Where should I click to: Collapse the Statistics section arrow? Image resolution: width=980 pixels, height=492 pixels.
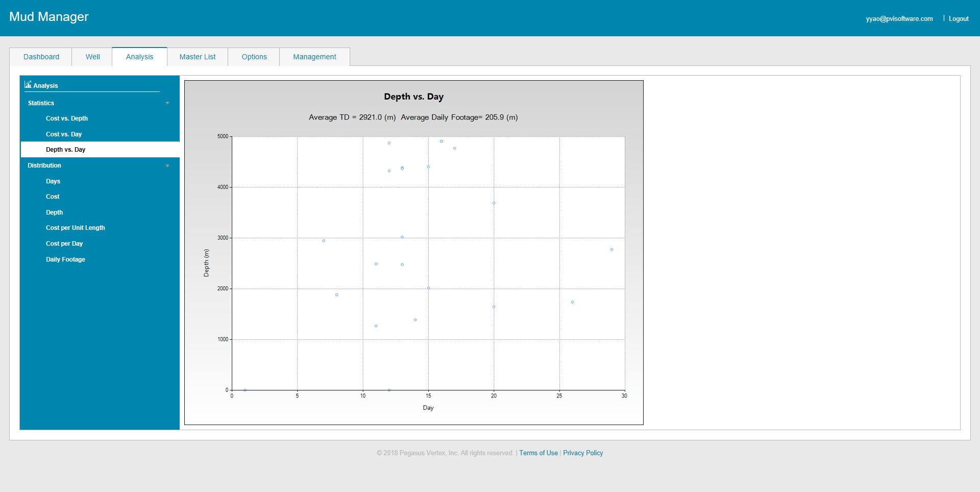(x=167, y=103)
